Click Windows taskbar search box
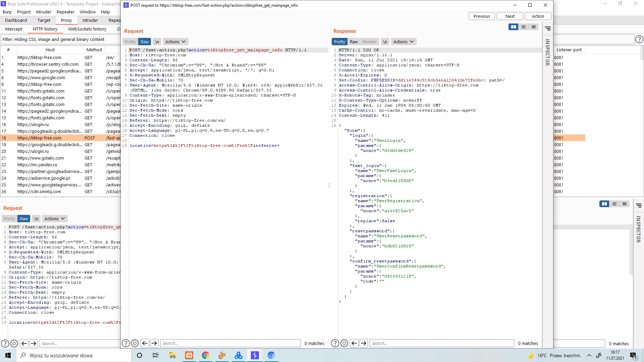 coord(74,355)
